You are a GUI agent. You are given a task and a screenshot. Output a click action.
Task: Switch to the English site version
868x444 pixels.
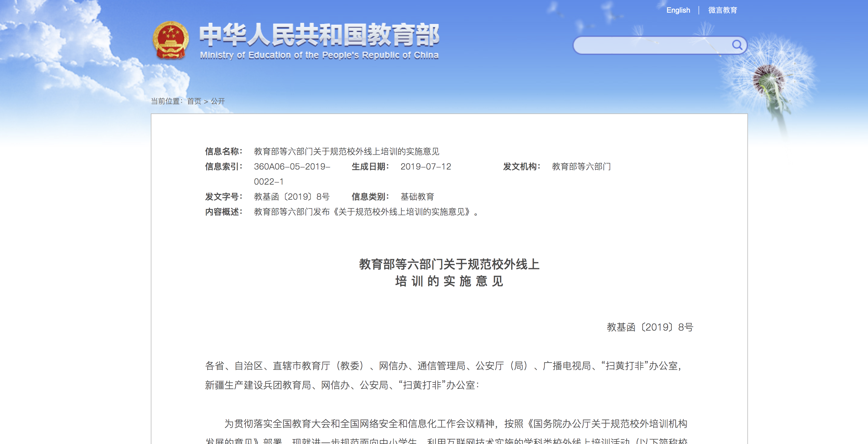[678, 10]
